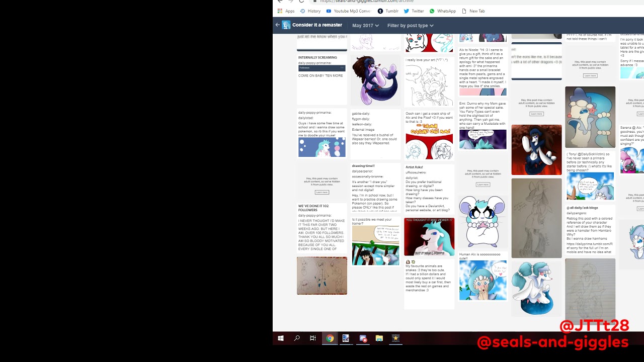
Task: Open Windows taskbar search
Action: click(297, 338)
